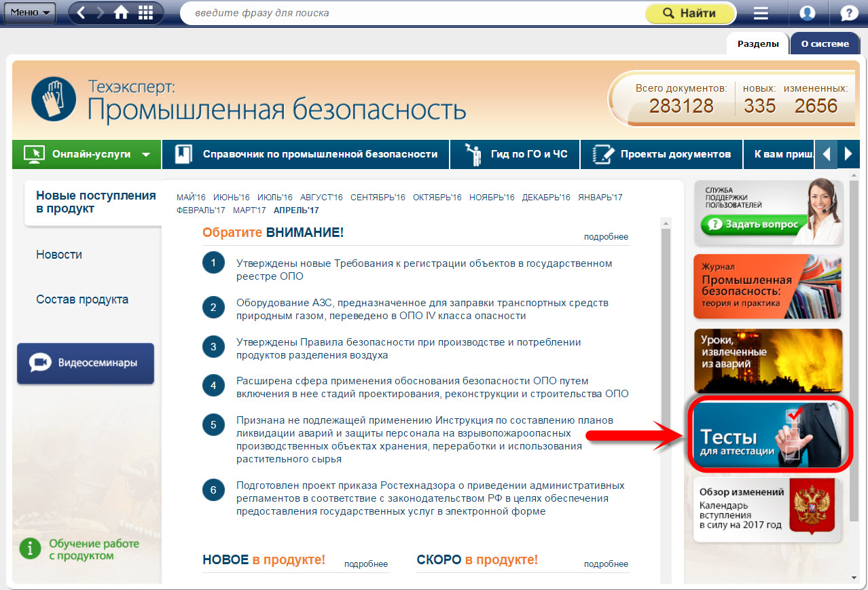Image resolution: width=868 pixels, height=590 pixels.
Task: Switch to the О системе tab
Action: coord(825,43)
